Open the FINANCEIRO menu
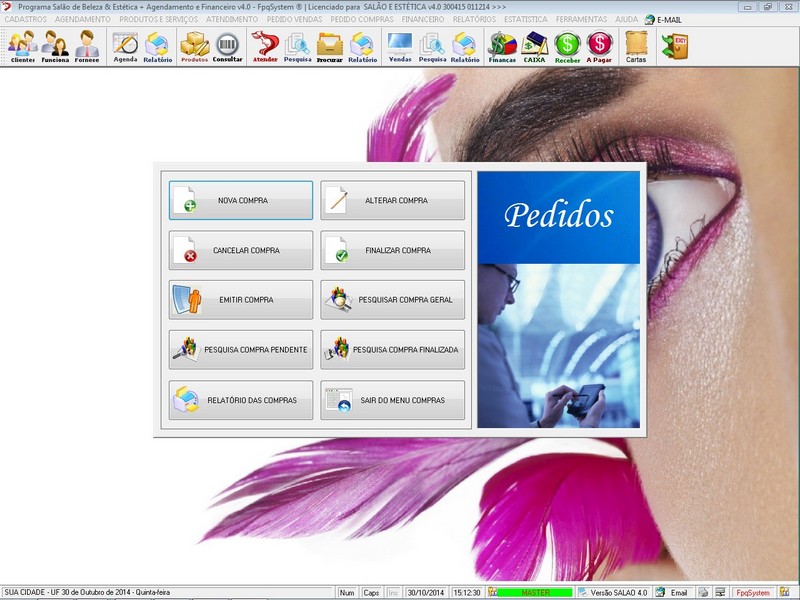 tap(423, 19)
